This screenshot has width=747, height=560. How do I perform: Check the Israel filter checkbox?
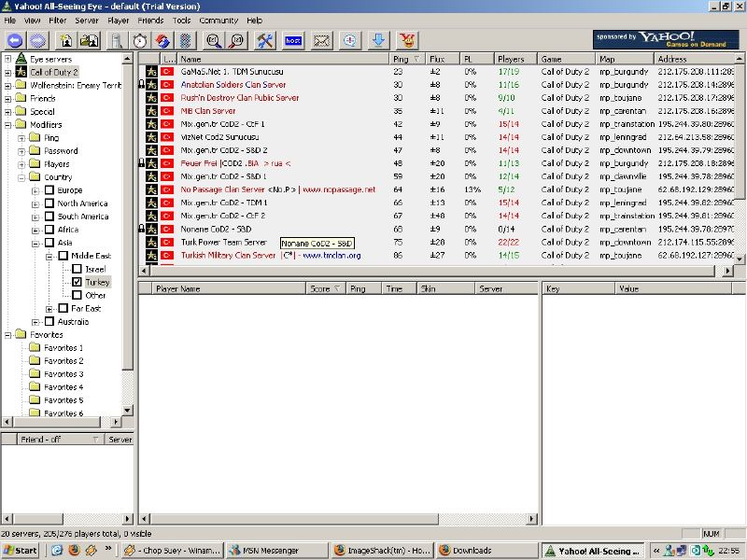tap(77, 269)
